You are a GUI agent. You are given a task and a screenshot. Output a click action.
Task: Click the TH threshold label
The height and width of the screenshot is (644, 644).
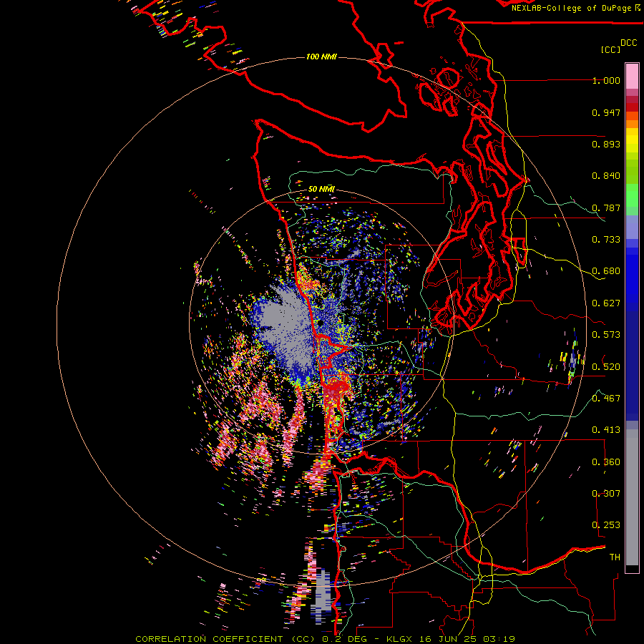pos(615,557)
